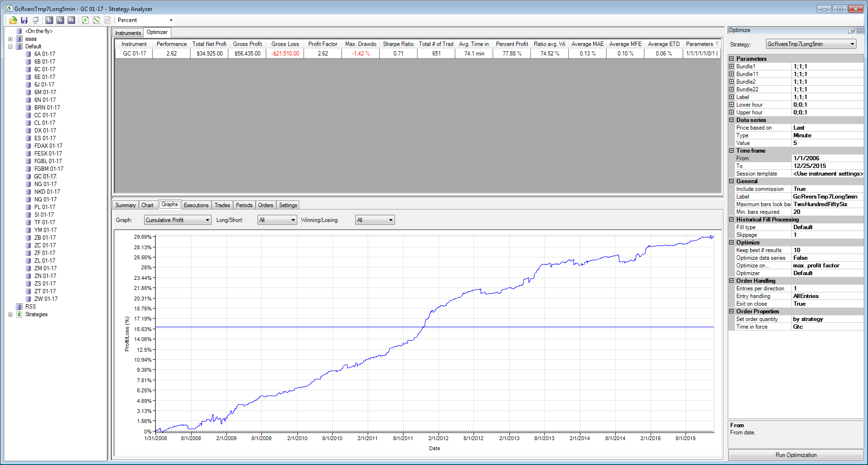Sort by Profit Factor column header
This screenshot has height=465, width=868.
click(323, 44)
